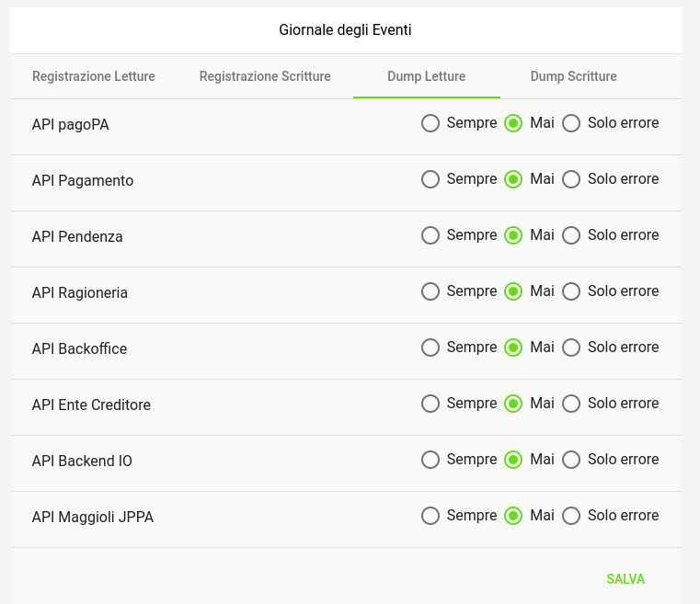The width and height of the screenshot is (700, 604).
Task: Go to Dump Scritture tab
Action: point(574,76)
